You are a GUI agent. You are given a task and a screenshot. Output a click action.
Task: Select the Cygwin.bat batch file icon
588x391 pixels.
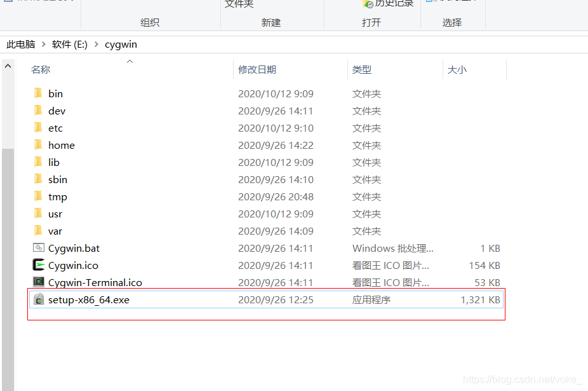tap(39, 247)
